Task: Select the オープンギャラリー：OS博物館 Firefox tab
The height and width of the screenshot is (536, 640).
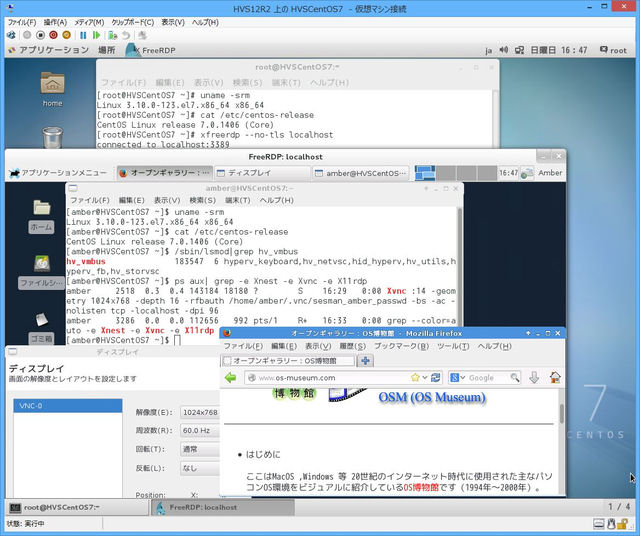Action: 288,361
